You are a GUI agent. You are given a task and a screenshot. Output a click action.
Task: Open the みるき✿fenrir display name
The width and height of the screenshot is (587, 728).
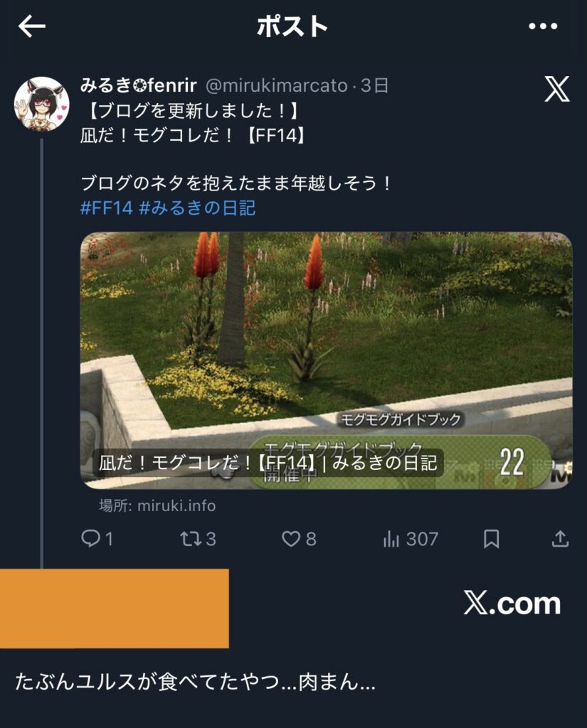point(139,85)
